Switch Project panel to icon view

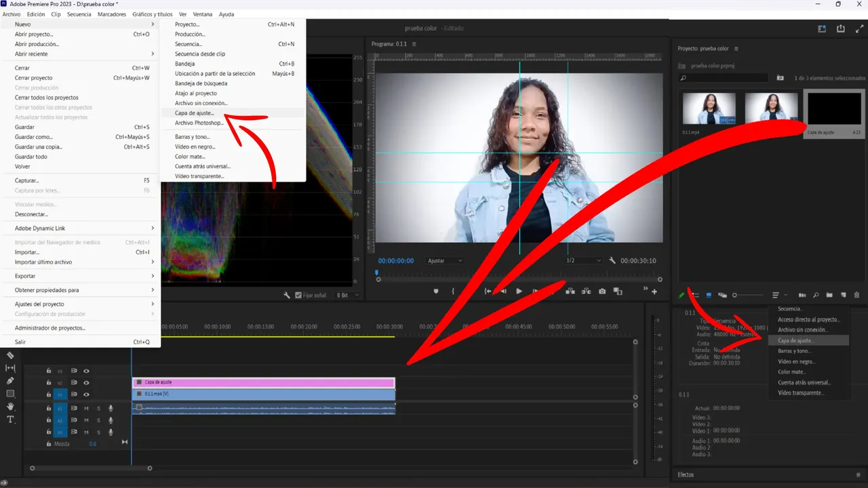(x=709, y=296)
